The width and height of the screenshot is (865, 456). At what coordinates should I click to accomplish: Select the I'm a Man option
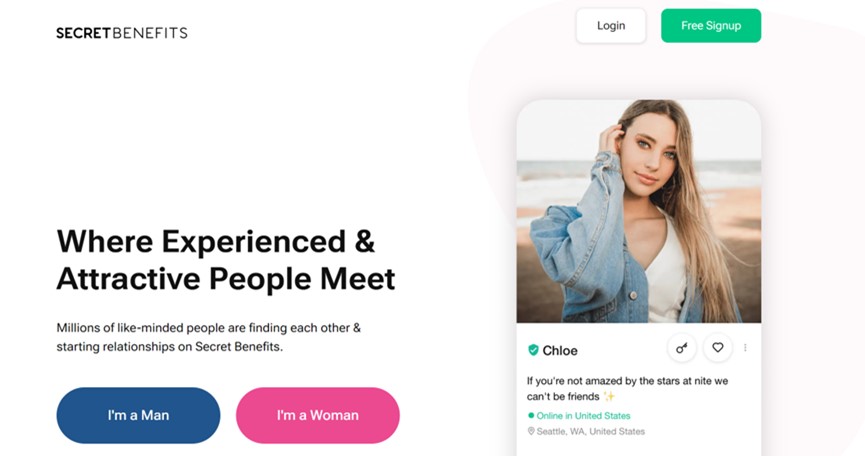pyautogui.click(x=138, y=415)
